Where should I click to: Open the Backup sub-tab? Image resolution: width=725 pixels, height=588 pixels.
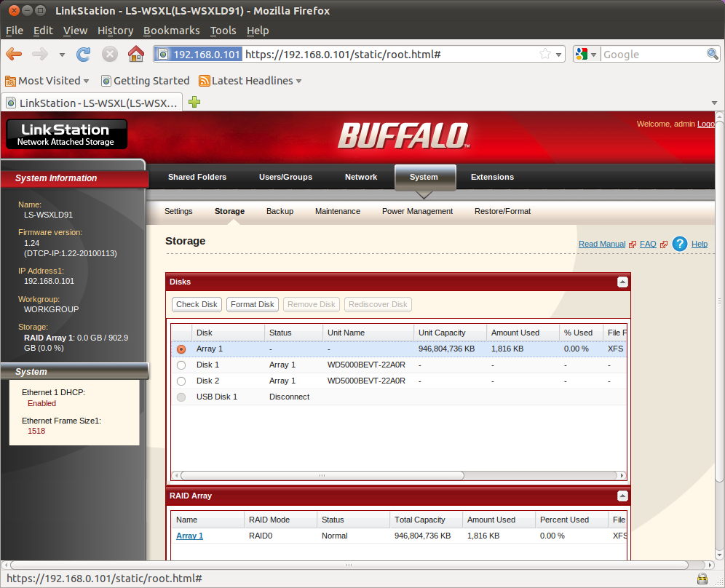(x=280, y=211)
